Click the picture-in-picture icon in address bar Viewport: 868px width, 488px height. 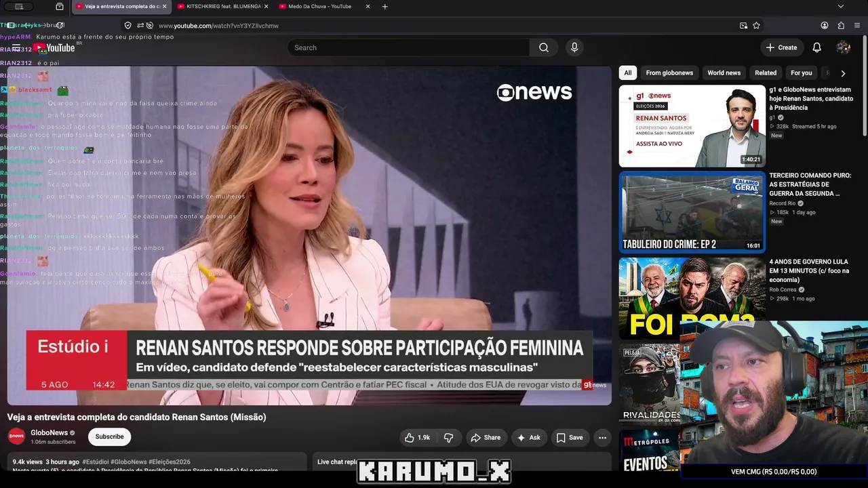click(744, 26)
